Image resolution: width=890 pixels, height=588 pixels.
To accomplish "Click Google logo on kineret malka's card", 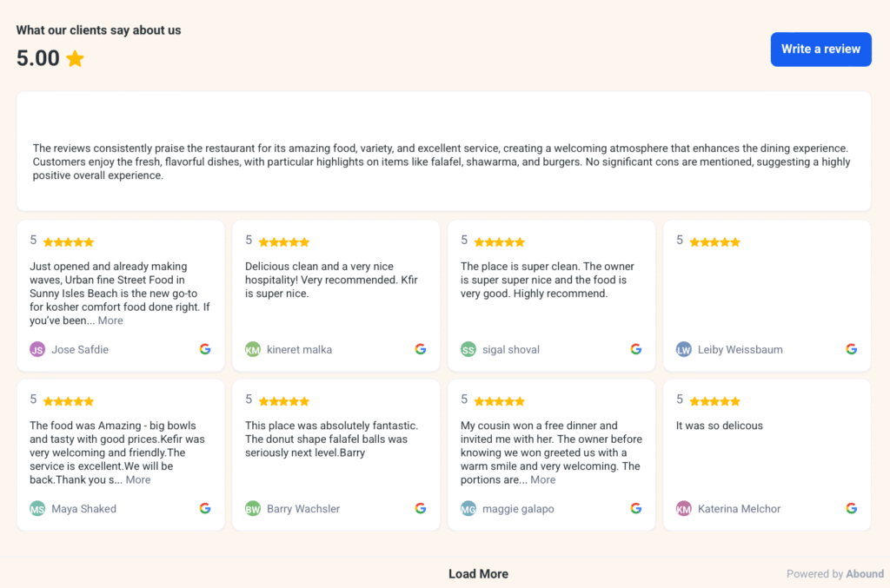I will [421, 349].
